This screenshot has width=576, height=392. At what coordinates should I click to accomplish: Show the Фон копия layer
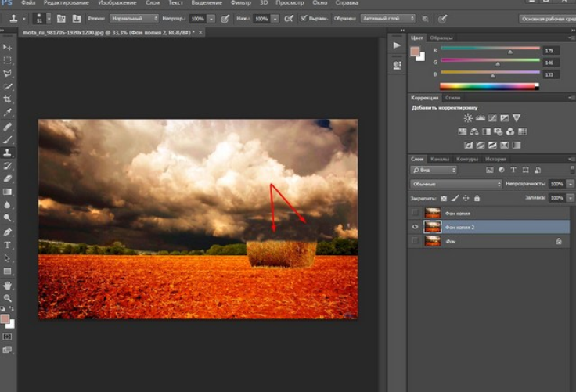(x=415, y=213)
